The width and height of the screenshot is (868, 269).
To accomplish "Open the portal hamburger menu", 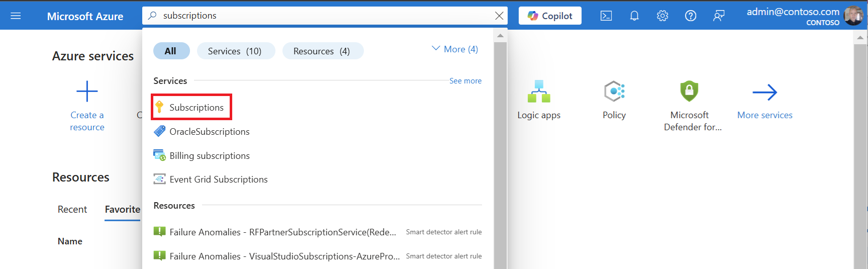I will [x=16, y=16].
